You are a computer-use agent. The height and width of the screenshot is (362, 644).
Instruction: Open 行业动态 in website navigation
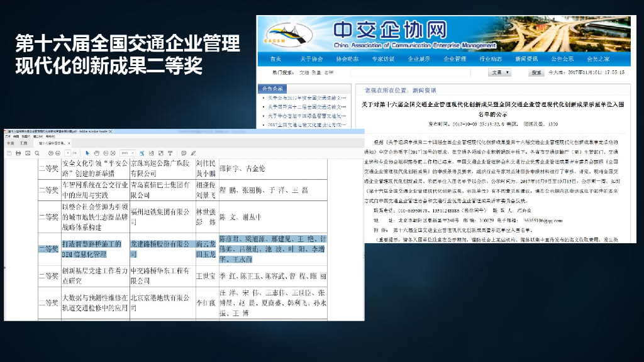491,59
